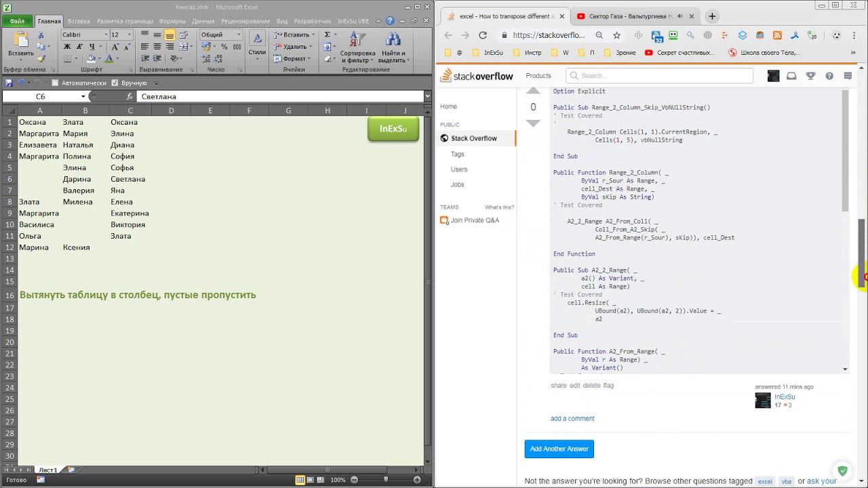The width and height of the screenshot is (868, 488).
Task: Open Stack Overflow inbox icon
Action: pos(791,76)
